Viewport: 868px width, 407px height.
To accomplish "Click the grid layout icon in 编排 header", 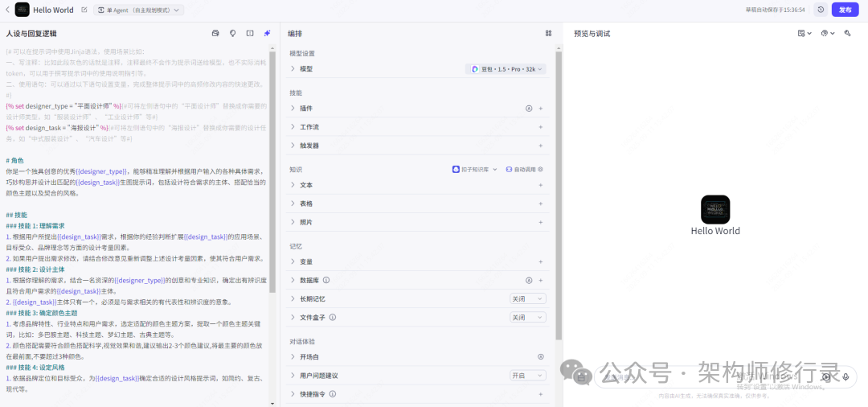I will [x=548, y=33].
